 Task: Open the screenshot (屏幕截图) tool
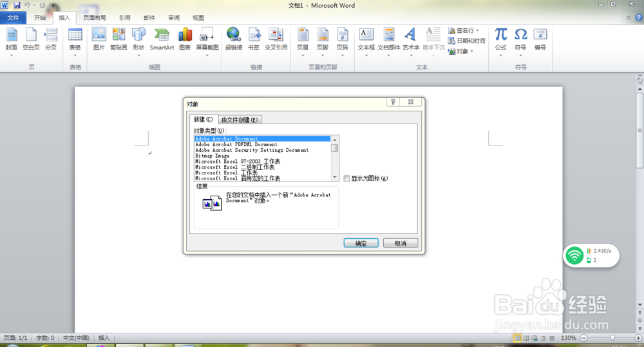pos(207,41)
